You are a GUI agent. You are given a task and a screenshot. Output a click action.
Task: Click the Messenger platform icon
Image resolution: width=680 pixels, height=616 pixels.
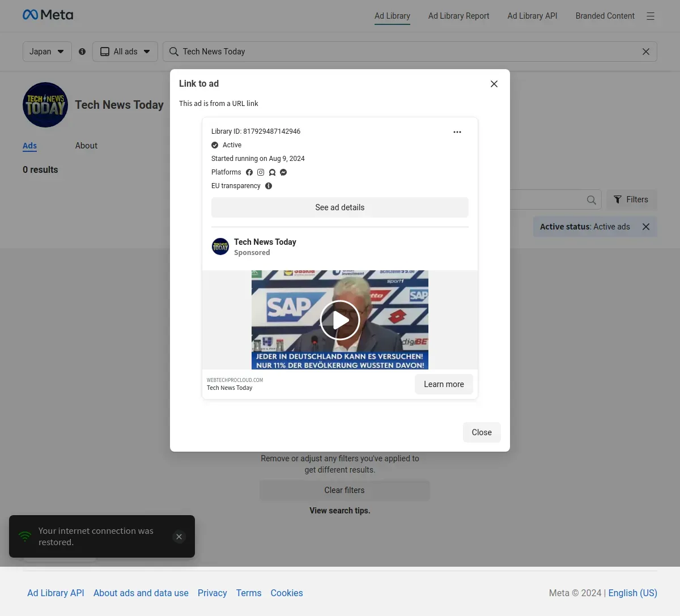coord(283,172)
